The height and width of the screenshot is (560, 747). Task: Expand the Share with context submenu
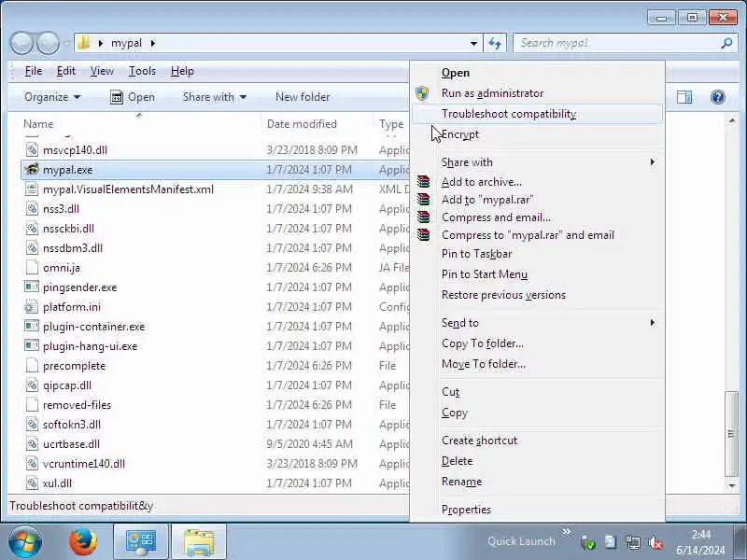[652, 162]
